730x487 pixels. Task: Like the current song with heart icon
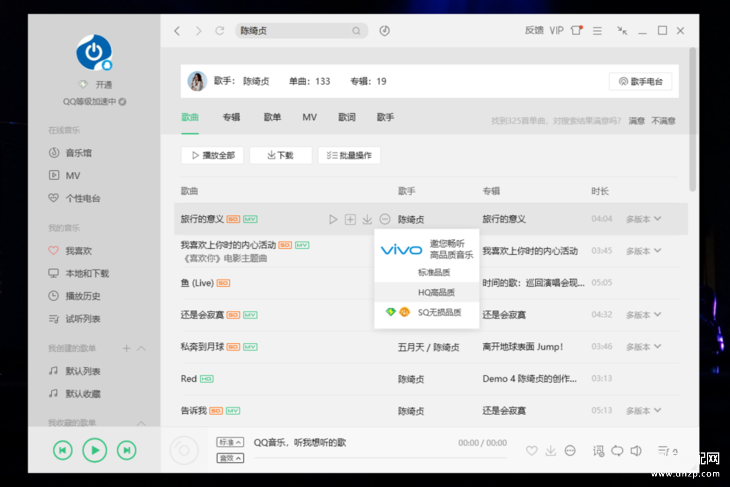pos(532,451)
